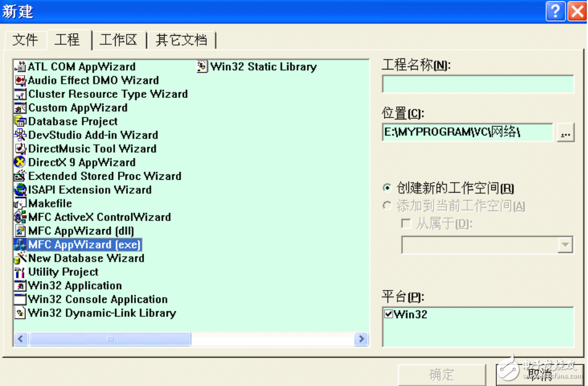The width and height of the screenshot is (588, 386).
Task: Switch to the 工作区 tab
Action: click(119, 39)
